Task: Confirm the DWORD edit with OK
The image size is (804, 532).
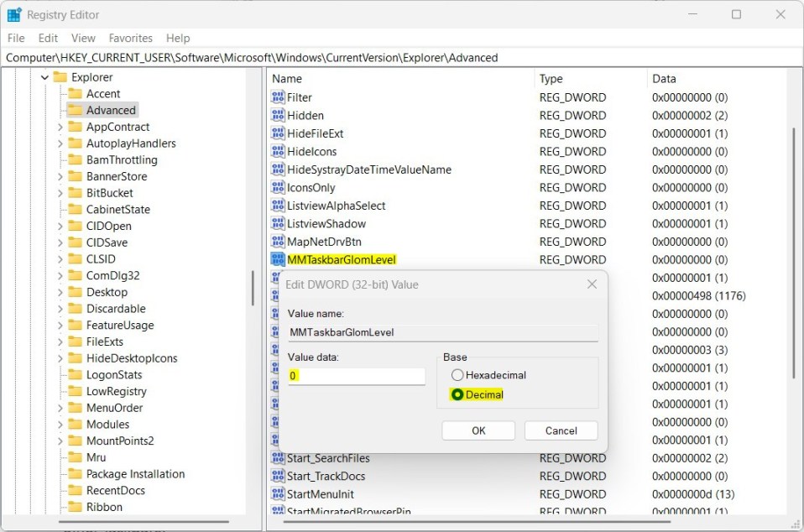Action: 478,430
